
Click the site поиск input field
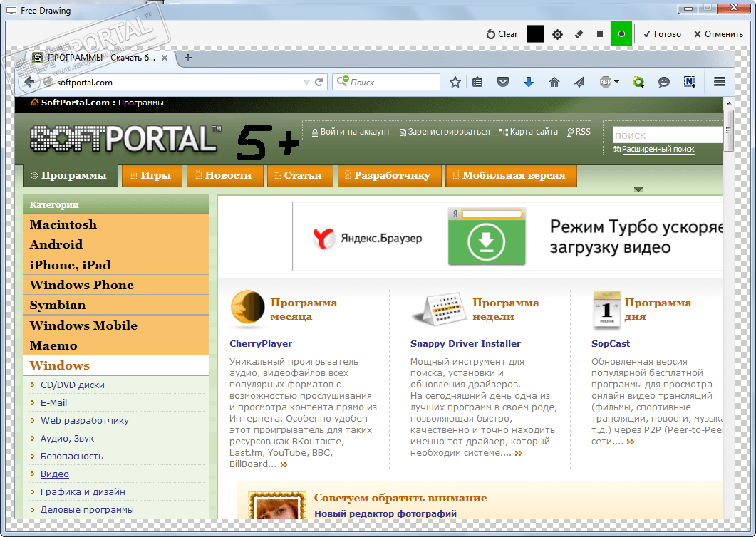click(x=667, y=135)
